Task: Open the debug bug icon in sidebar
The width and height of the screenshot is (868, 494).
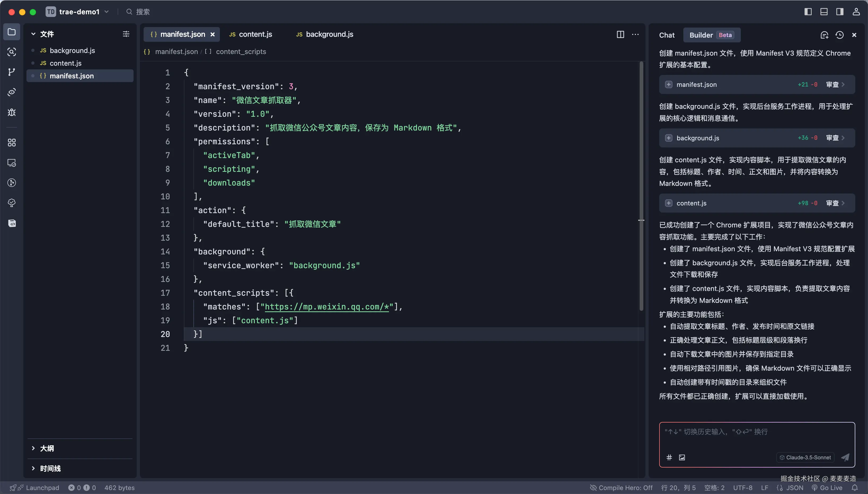Action: click(12, 112)
